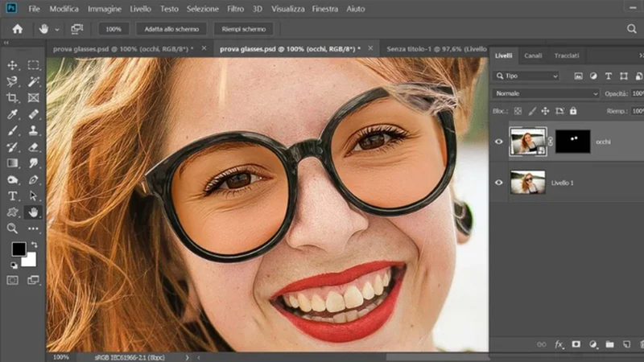
Task: Toggle type layer filter
Action: coord(609,76)
